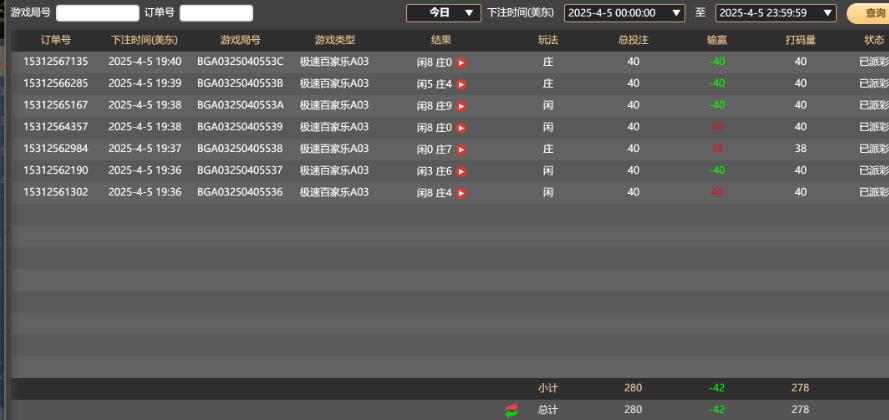Focus the 游戏局号 input field

98,13
